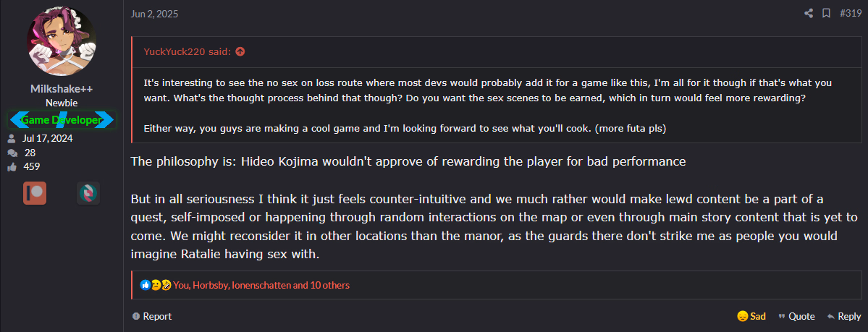This screenshot has height=332, width=868.
Task: Click the share post icon
Action: (809, 14)
